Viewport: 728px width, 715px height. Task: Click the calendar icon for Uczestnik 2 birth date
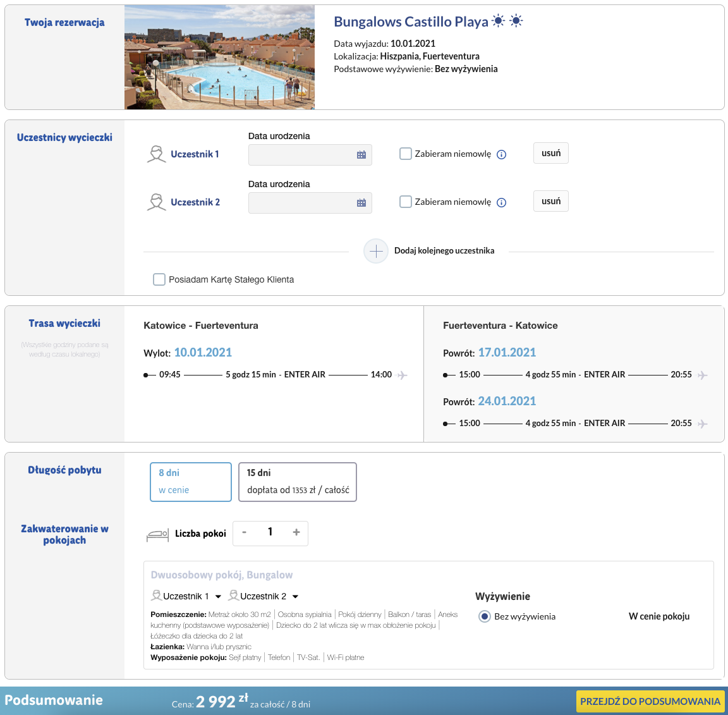(x=361, y=202)
